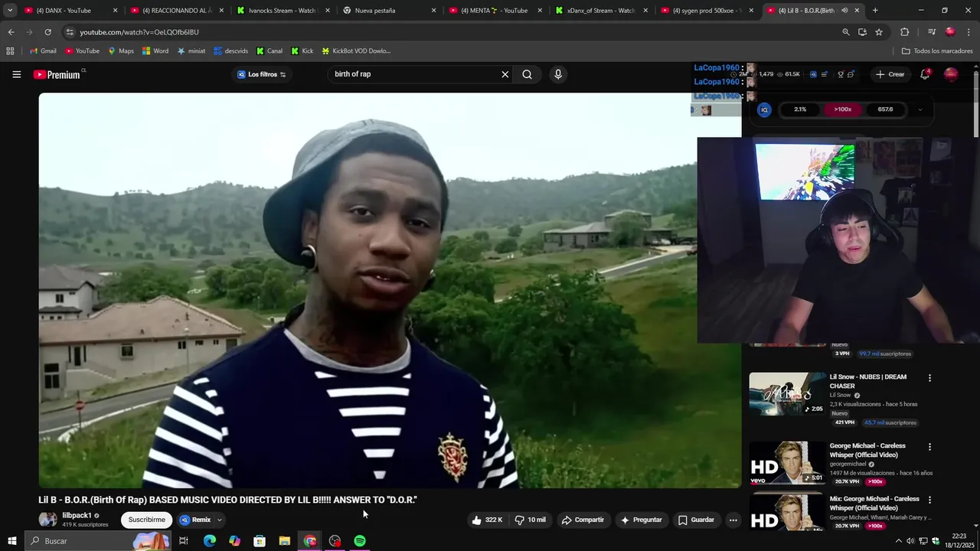Click the Preguntar button
Image resolution: width=980 pixels, height=551 pixels.
[x=641, y=520]
